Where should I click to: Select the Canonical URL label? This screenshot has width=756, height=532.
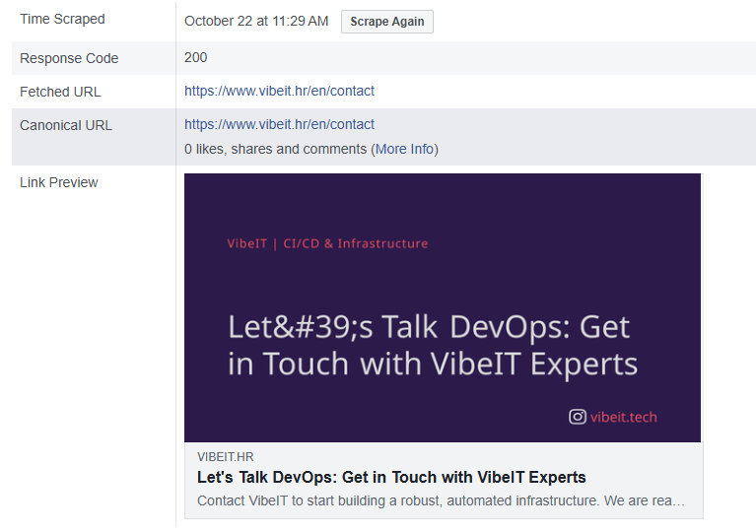pyautogui.click(x=66, y=125)
